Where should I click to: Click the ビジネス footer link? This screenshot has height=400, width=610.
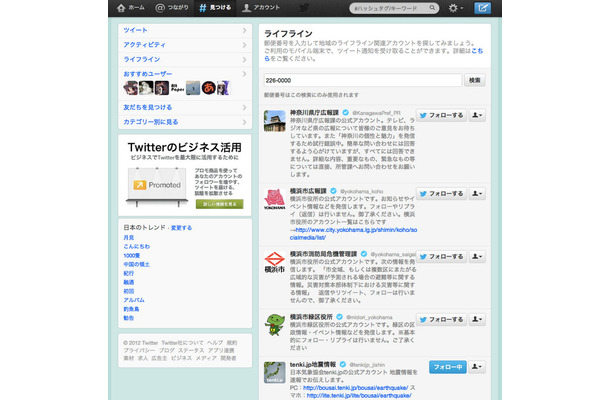click(181, 358)
